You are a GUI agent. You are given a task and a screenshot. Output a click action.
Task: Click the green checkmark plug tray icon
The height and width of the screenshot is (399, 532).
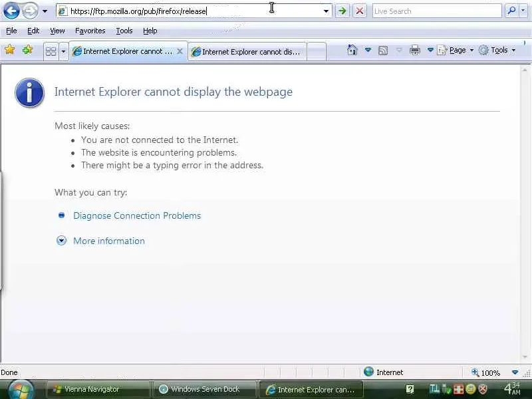(x=446, y=389)
